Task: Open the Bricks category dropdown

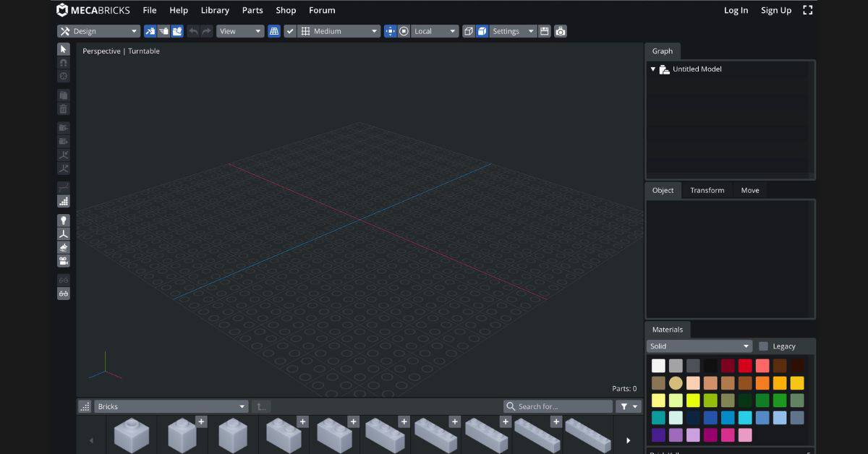Action: pos(171,406)
